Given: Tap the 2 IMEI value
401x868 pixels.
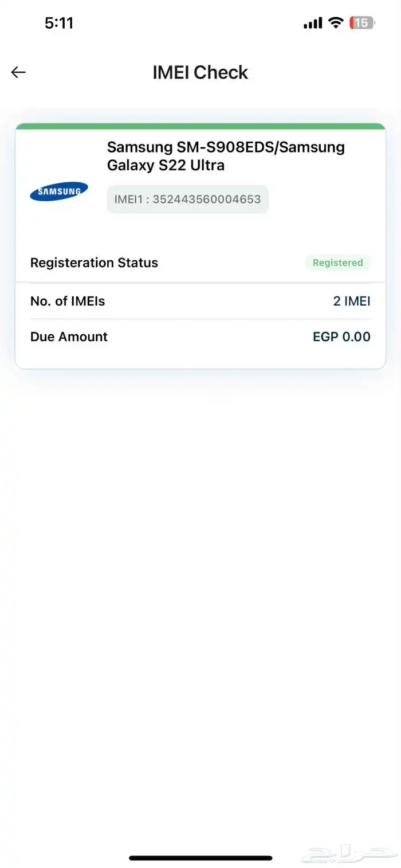Looking at the screenshot, I should (352, 301).
